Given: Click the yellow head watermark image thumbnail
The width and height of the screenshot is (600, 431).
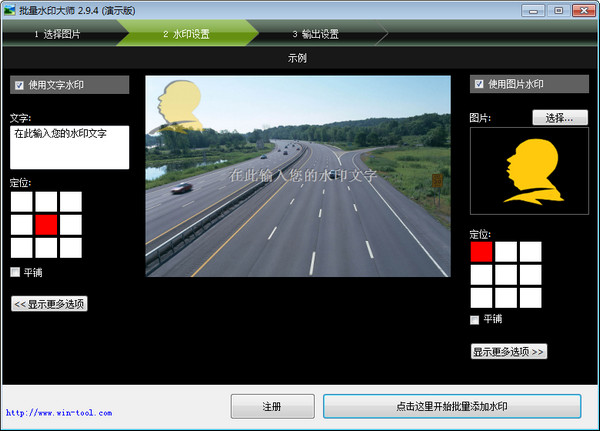Looking at the screenshot, I should coord(529,171).
